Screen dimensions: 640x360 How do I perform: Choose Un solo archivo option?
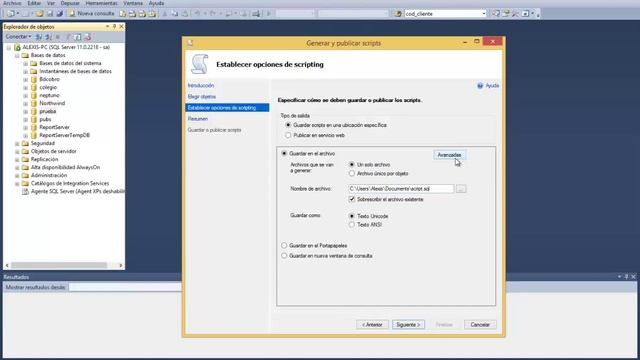(x=352, y=164)
